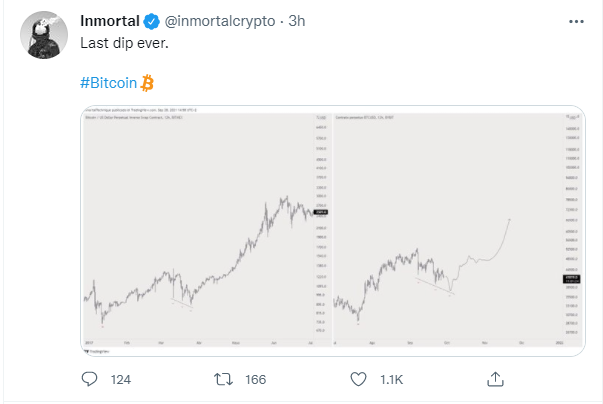Click the 1.1K likes count

[x=391, y=379]
